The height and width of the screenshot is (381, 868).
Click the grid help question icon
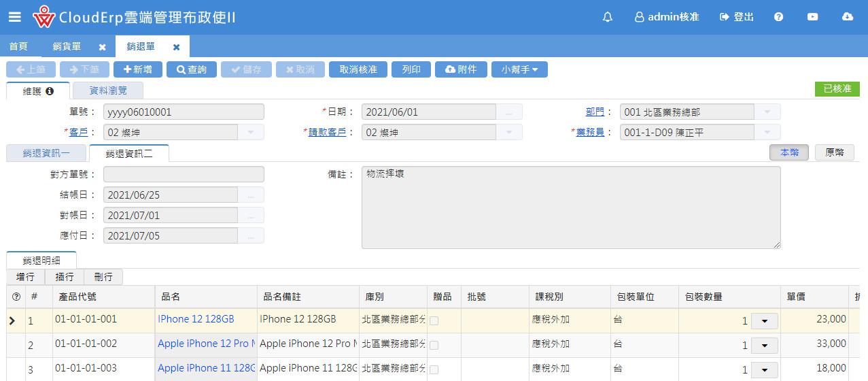click(x=16, y=297)
